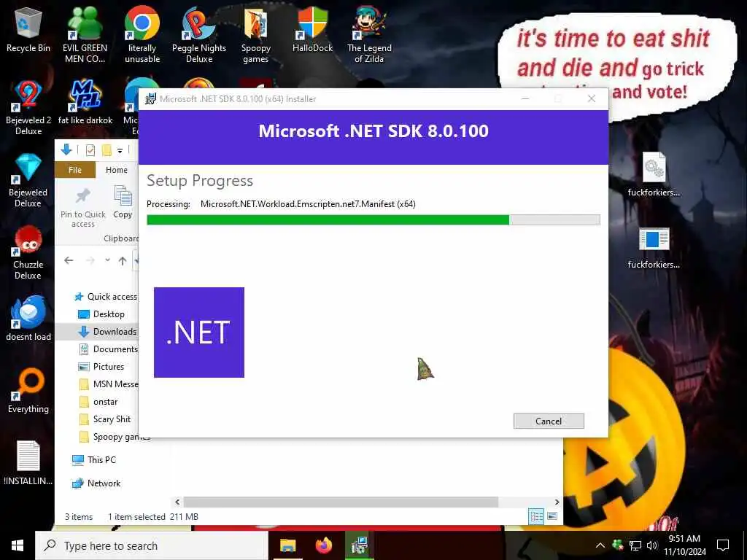The height and width of the screenshot is (560, 747).
Task: Open the Recycle Bin desktop icon
Action: tap(28, 29)
